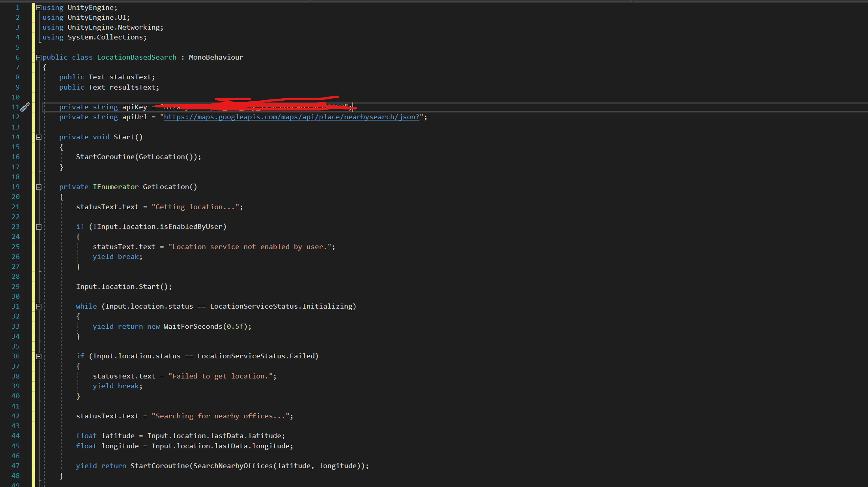The height and width of the screenshot is (487, 868).
Task: Click GetLocation inside the StartCoroutine call
Action: pyautogui.click(x=161, y=157)
